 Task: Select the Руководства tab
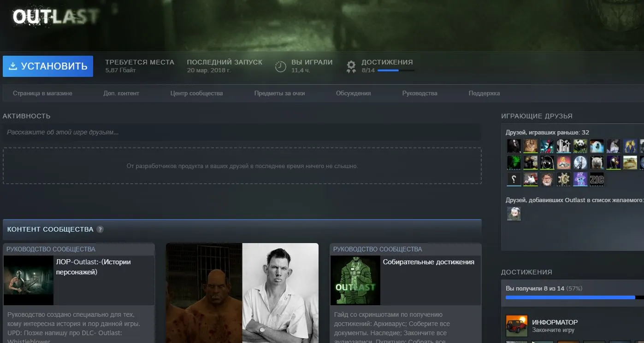419,93
